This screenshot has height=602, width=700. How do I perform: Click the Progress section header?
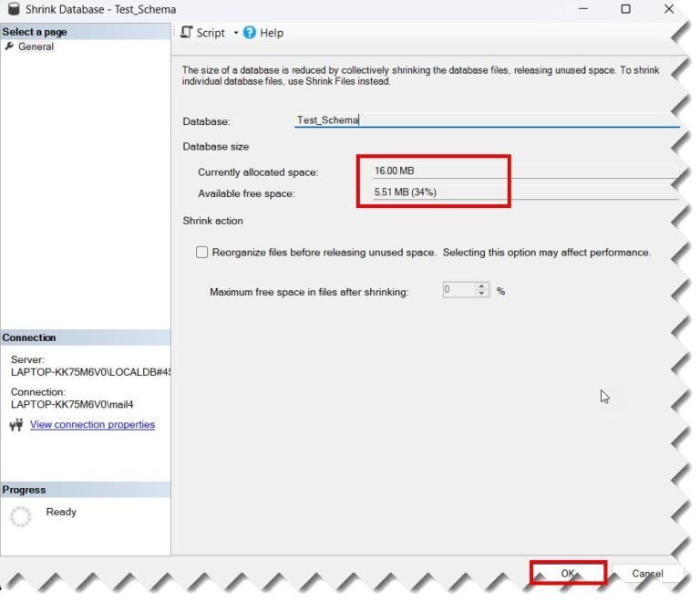86,490
